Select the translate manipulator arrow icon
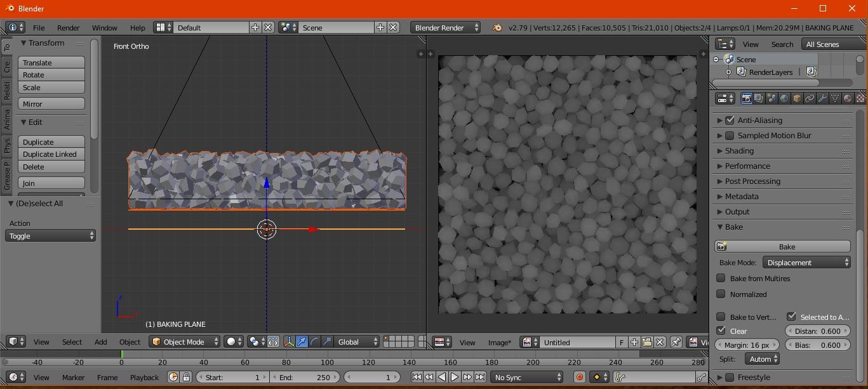This screenshot has height=389, width=868. pyautogui.click(x=302, y=342)
